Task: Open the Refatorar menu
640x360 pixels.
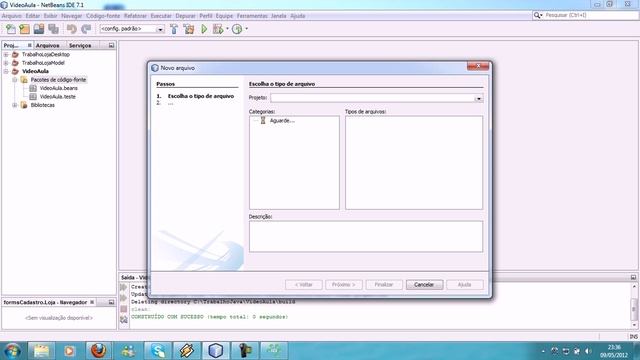Action: pos(135,16)
